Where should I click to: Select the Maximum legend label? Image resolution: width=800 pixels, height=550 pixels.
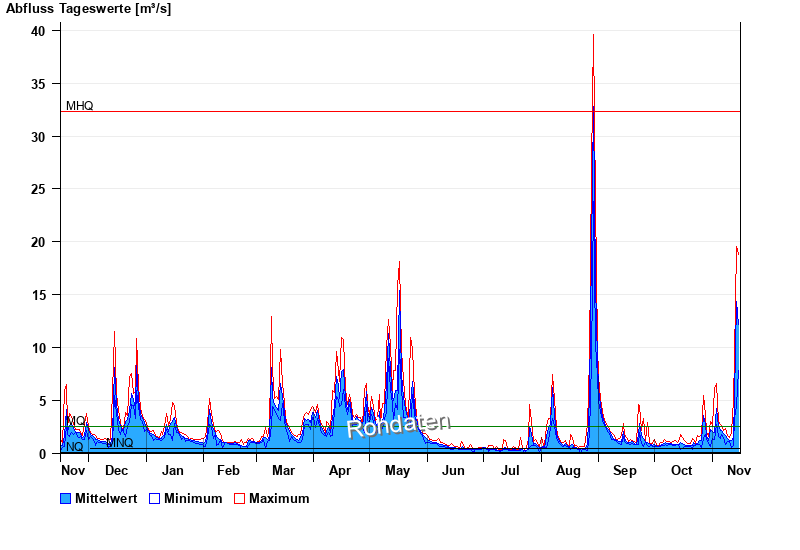tap(279, 498)
